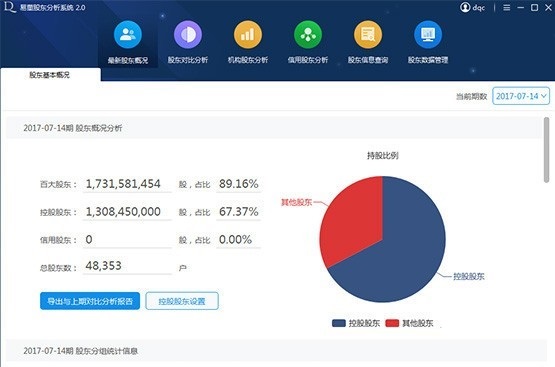The height and width of the screenshot is (367, 555).
Task: Open 机构股东分析 bar-chart icon
Action: [248, 35]
